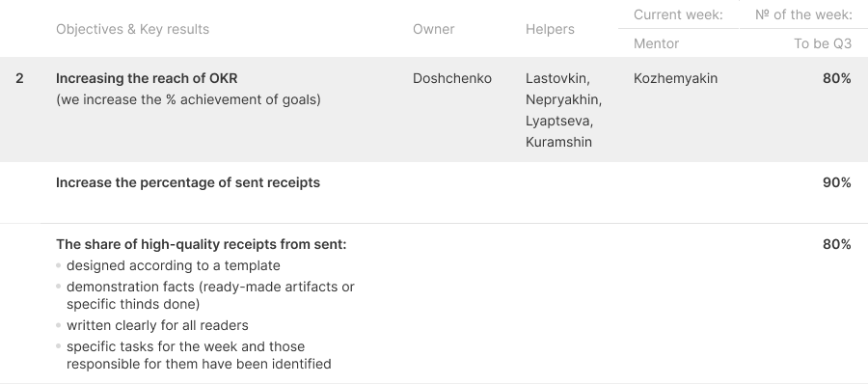Viewport: 868px width, 384px height.
Task: Select the Owner column header
Action: (x=433, y=29)
